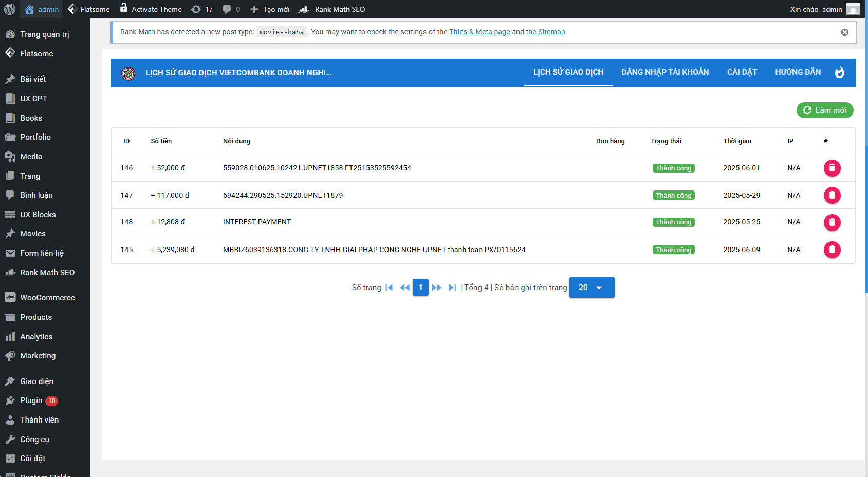Viewport: 868px width, 477px height.
Task: Click the admin avatar thumbnail
Action: (x=853, y=9)
